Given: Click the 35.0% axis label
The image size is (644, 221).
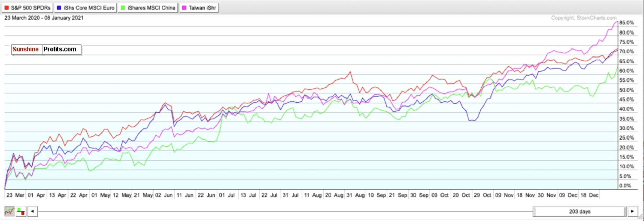Looking at the screenshot, I should [626, 119].
